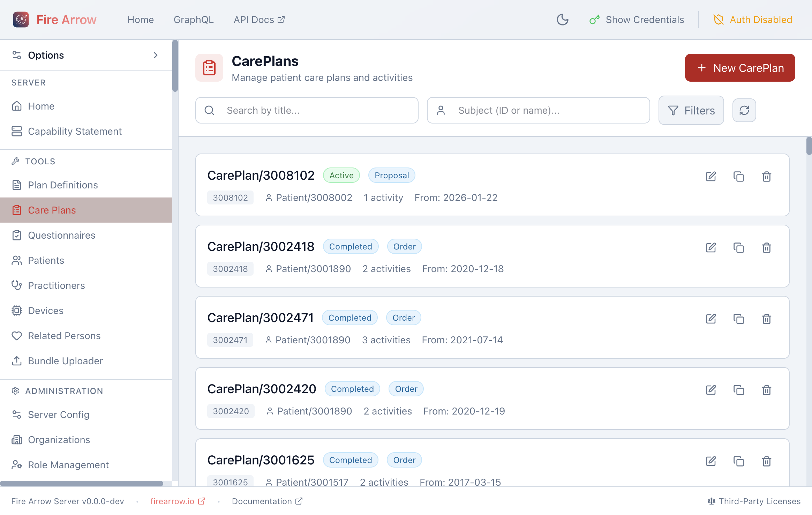Switch to the GraphQL tab
This screenshot has height=515, width=812.
pyautogui.click(x=194, y=20)
